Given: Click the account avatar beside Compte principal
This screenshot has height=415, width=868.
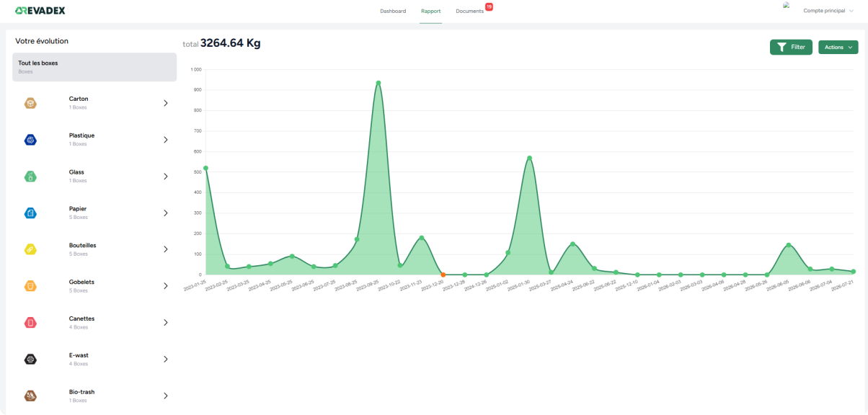Looking at the screenshot, I should pyautogui.click(x=787, y=4).
